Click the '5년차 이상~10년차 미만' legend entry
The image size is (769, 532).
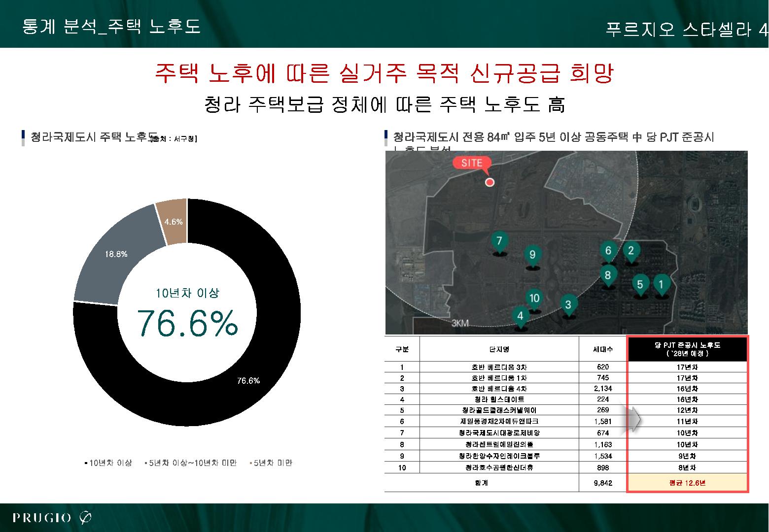click(x=190, y=463)
